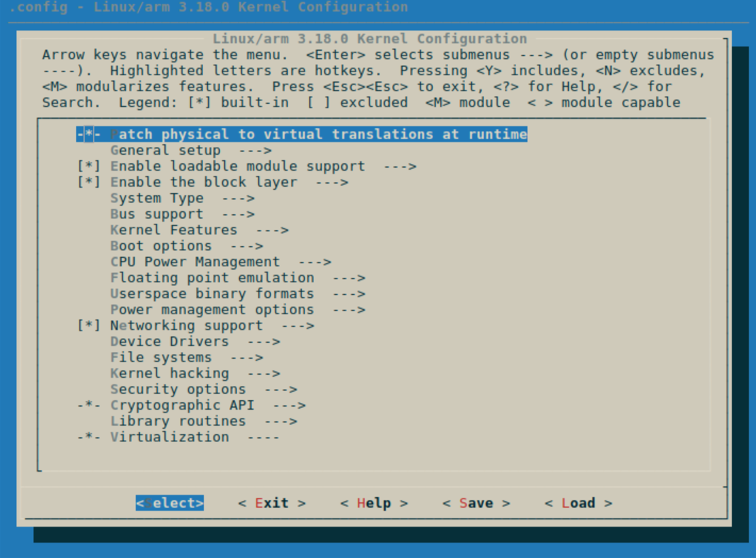Click the Save button
756x558 pixels.
[x=476, y=503]
